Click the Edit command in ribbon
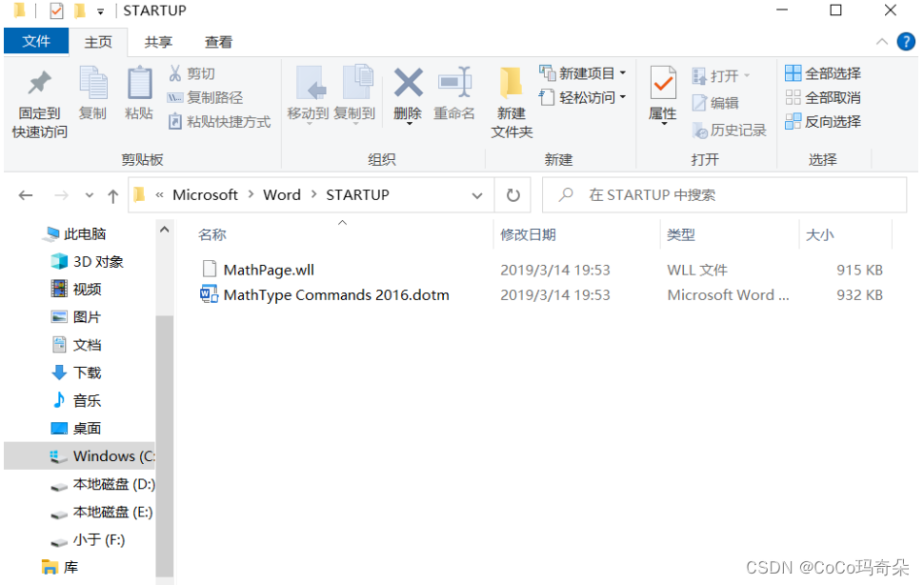The height and width of the screenshot is (585, 924). (x=715, y=103)
